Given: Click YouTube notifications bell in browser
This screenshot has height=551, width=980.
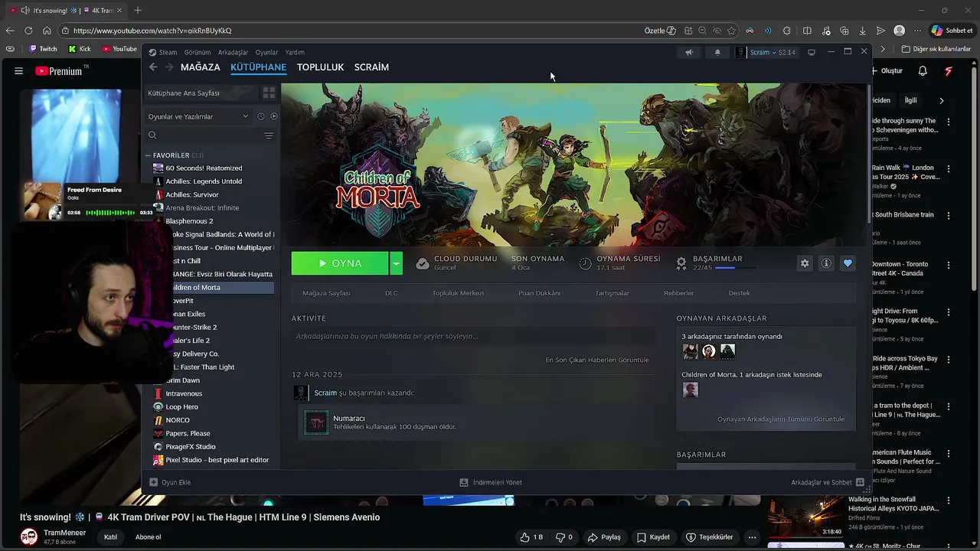Looking at the screenshot, I should tap(923, 71).
